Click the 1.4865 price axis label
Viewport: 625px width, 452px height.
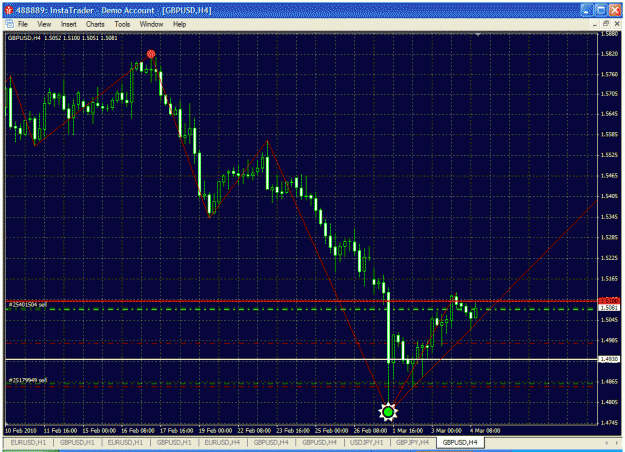pos(609,381)
